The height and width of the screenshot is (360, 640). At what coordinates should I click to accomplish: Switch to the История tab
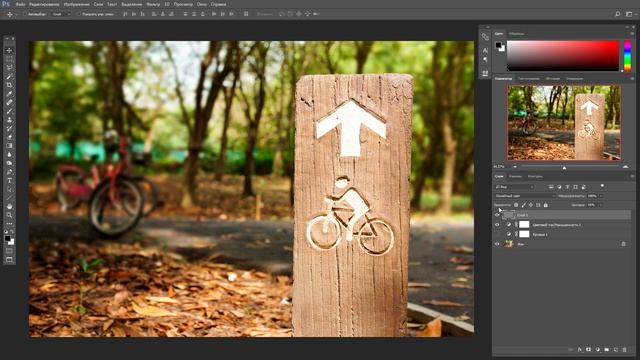(553, 78)
